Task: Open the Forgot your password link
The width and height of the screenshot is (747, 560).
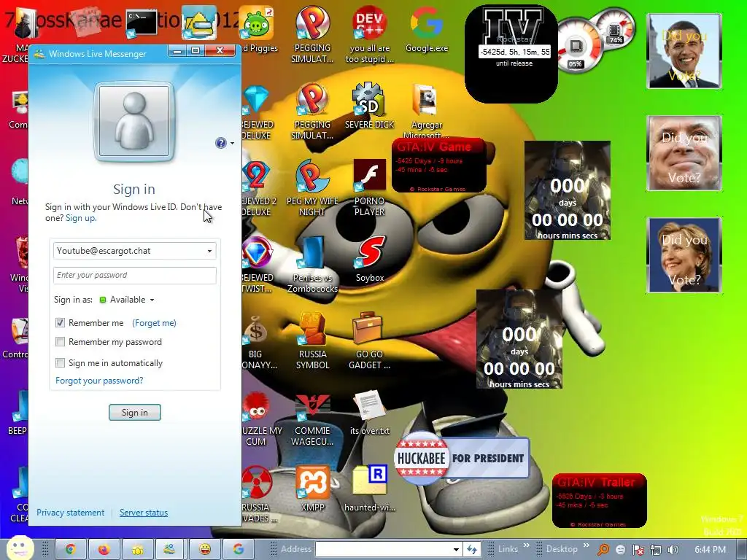Action: point(99,381)
